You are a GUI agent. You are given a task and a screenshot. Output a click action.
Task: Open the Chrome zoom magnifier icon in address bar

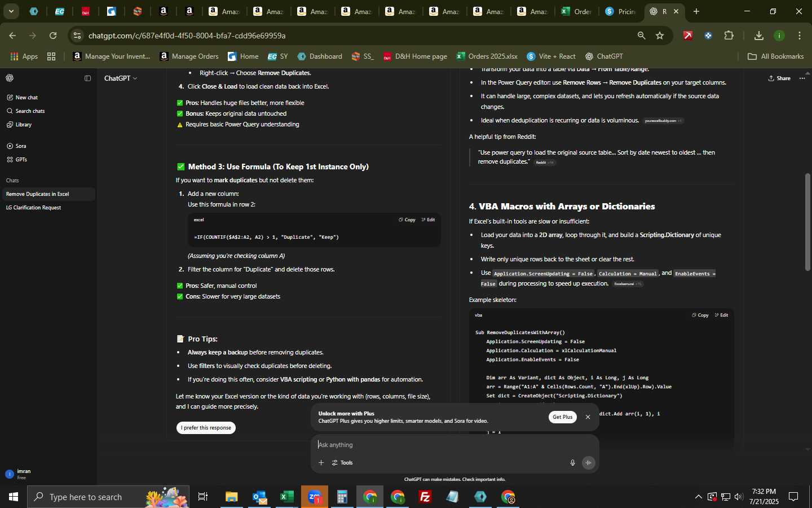[x=642, y=36]
